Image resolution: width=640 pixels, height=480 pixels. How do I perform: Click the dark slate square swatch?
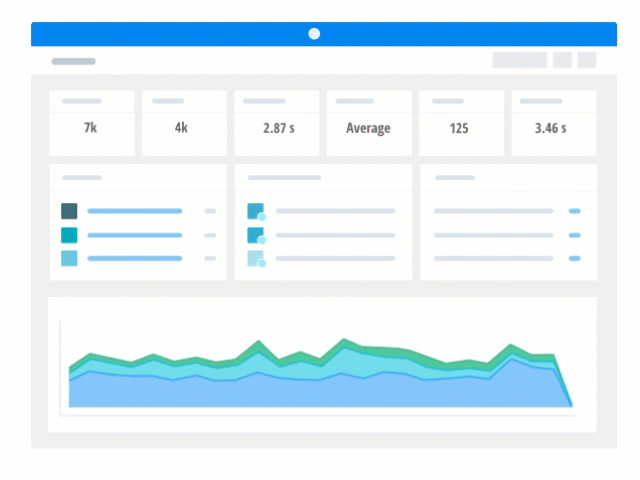pyautogui.click(x=69, y=211)
